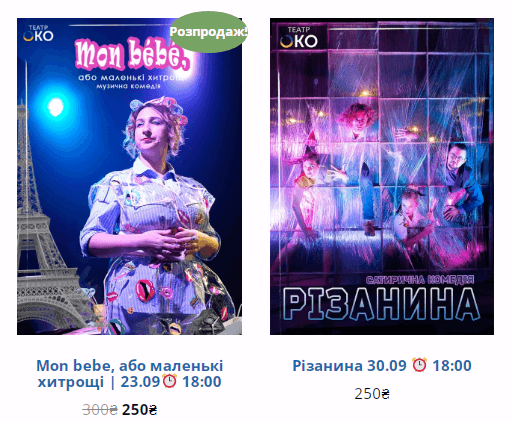Click the Театр ОКО logo on Mon bébé poster
The height and width of the screenshot is (421, 513).
[x=38, y=33]
